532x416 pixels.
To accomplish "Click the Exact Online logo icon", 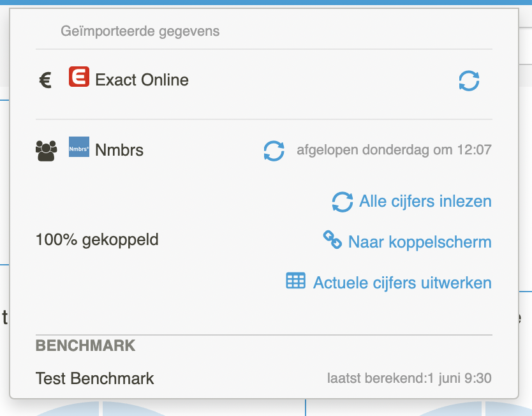I will [79, 77].
